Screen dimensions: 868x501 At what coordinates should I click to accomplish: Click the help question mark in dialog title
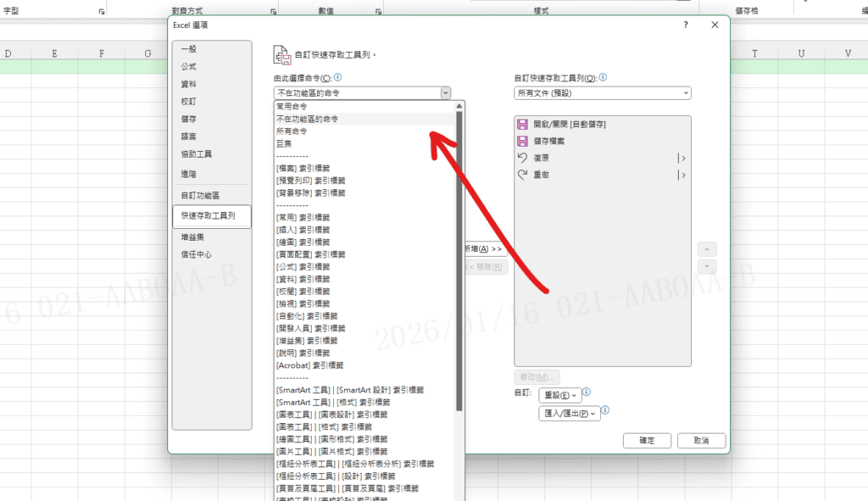pos(685,25)
